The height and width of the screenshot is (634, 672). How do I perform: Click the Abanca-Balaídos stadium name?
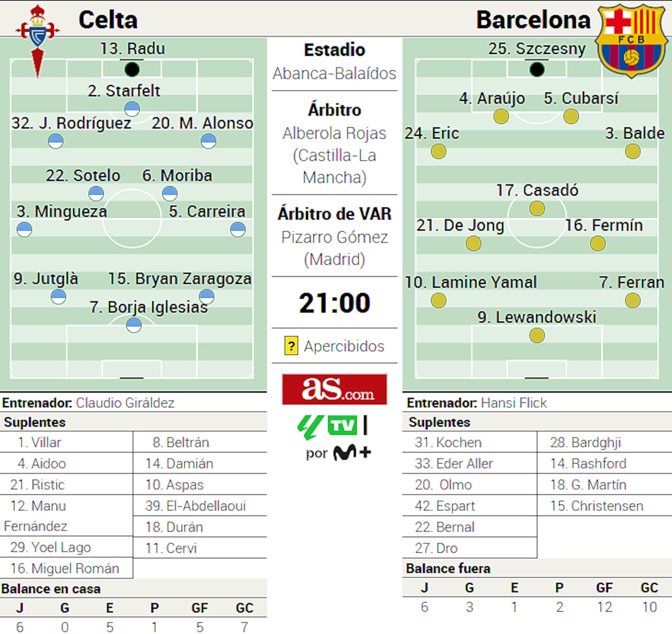(334, 73)
